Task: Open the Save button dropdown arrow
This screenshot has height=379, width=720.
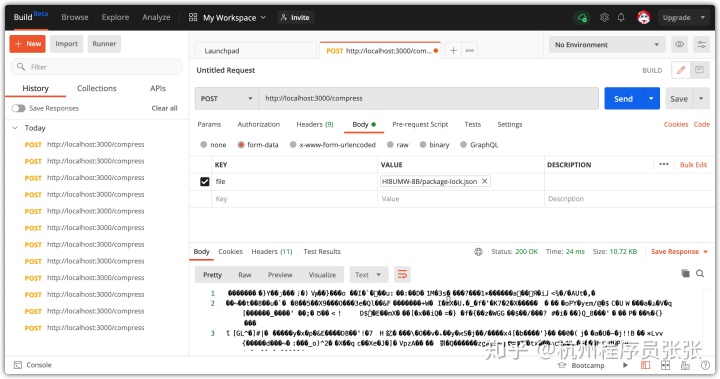Action: pos(701,98)
